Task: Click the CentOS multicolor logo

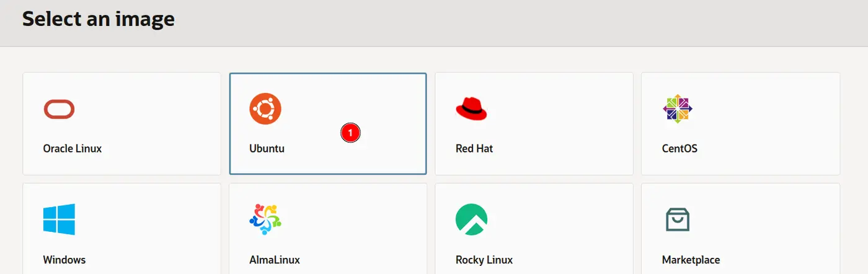Action: pos(678,109)
